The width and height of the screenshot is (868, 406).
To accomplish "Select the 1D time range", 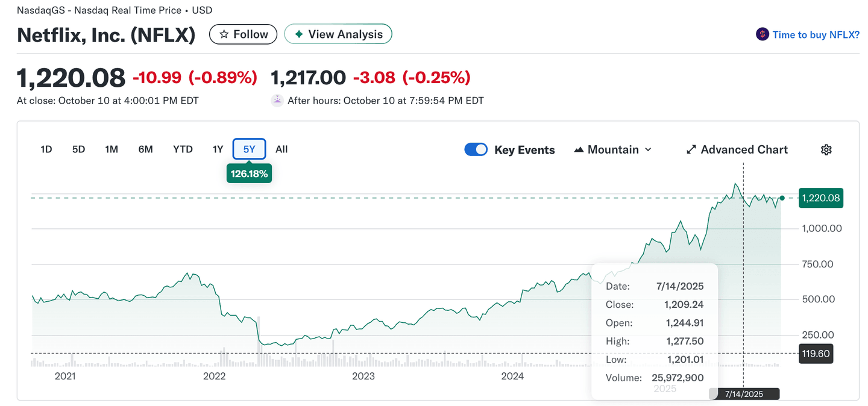I will 46,149.
